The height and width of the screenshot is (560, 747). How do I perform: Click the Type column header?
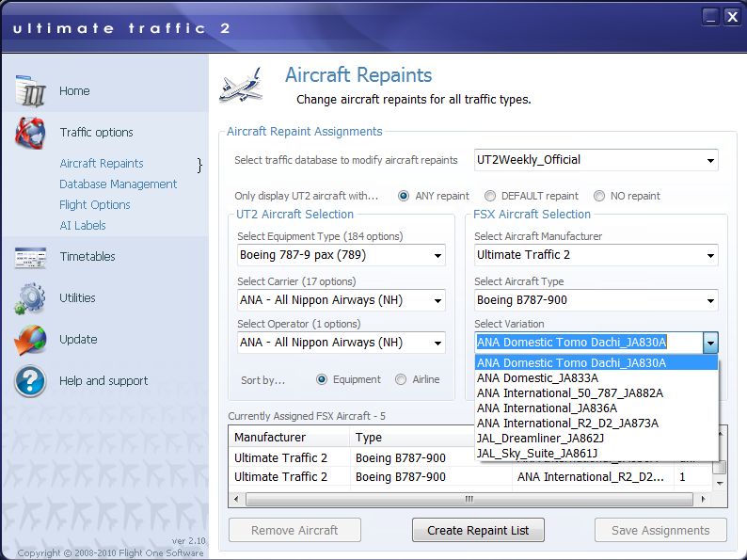click(x=413, y=437)
